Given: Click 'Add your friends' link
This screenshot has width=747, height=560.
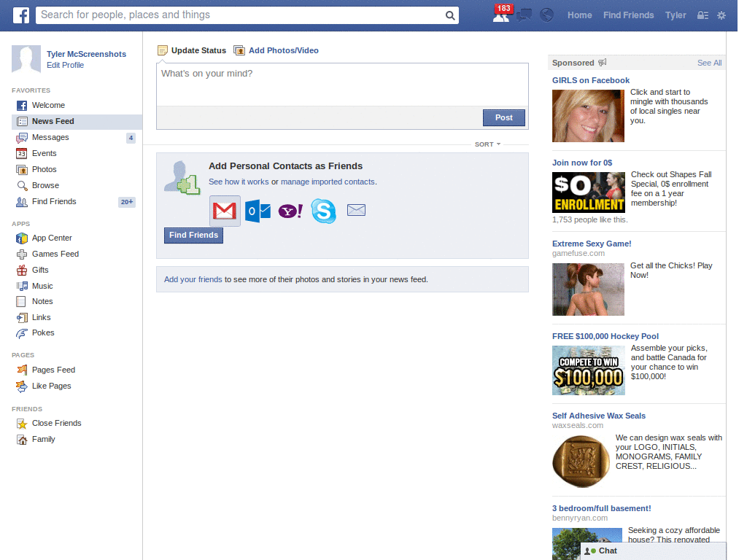Looking at the screenshot, I should [x=193, y=279].
